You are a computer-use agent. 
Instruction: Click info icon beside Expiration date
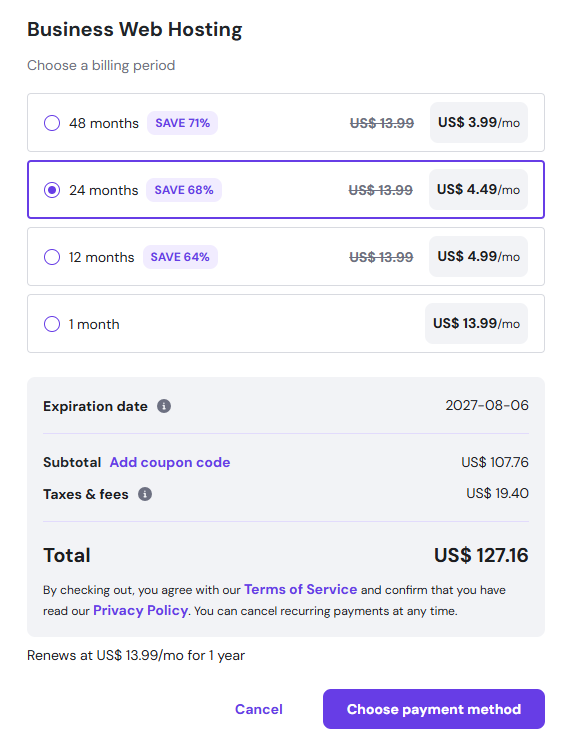coord(164,406)
